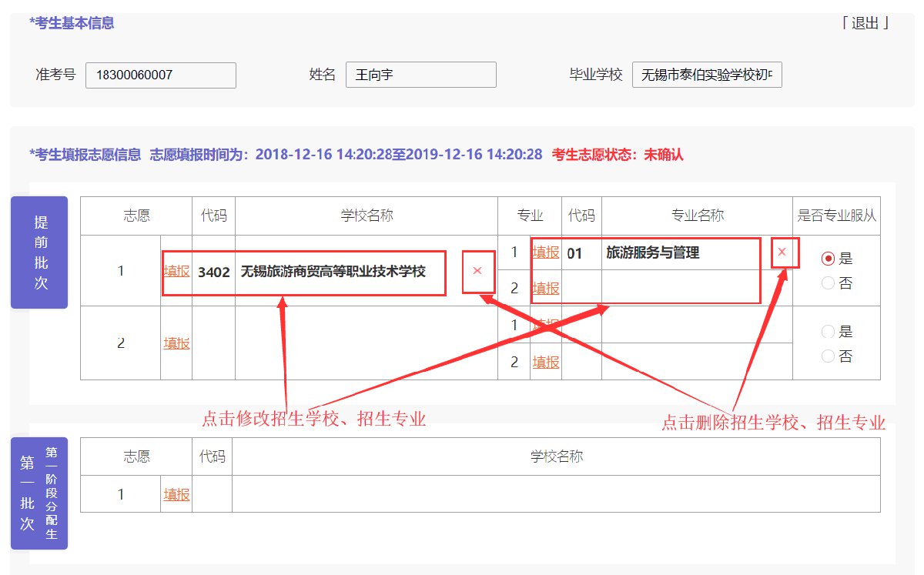Delete the major 旅游服务与管理 with × icon
The height and width of the screenshot is (575, 924).
[782, 252]
